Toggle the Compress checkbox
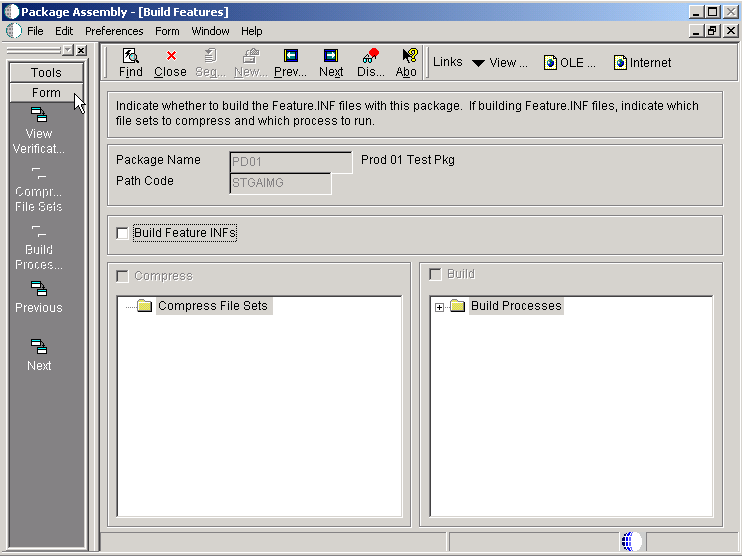This screenshot has width=742, height=556. [122, 276]
